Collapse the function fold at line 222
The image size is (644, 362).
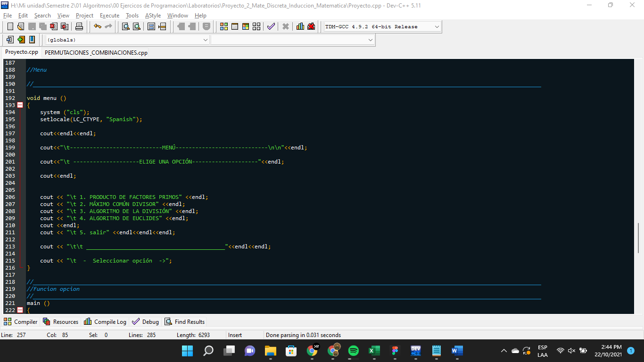pyautogui.click(x=19, y=310)
